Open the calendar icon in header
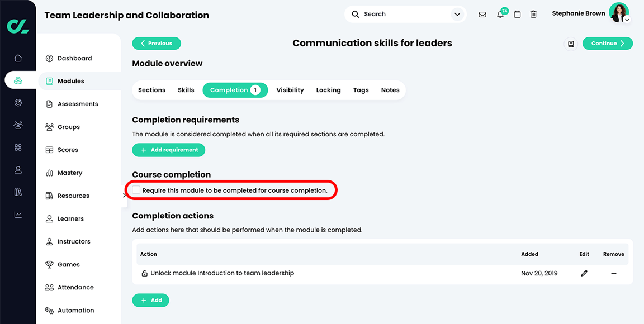This screenshot has width=644, height=324. [517, 15]
